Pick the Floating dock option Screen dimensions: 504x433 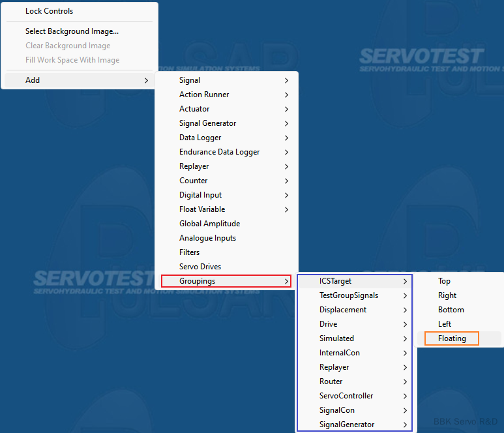pyautogui.click(x=452, y=338)
